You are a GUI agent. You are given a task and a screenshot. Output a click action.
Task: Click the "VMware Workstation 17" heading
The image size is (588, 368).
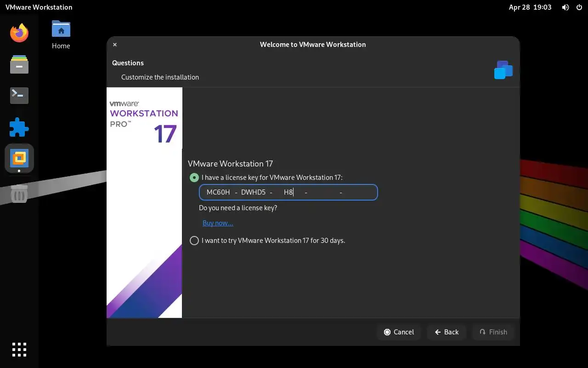230,164
